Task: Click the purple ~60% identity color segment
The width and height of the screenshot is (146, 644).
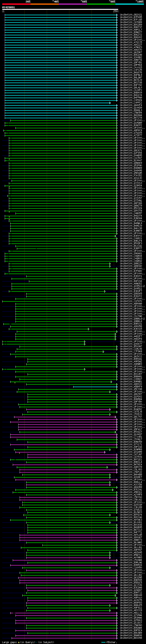Action: point(73,4)
